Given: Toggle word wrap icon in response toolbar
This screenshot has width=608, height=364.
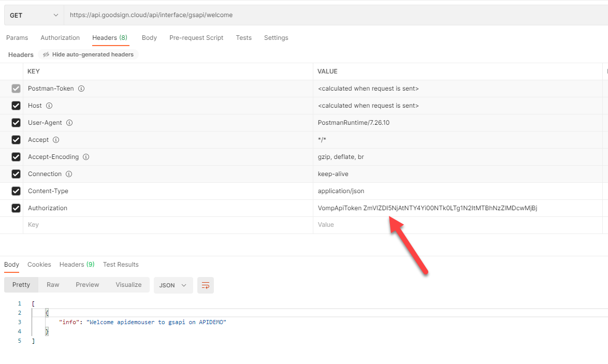Looking at the screenshot, I should point(206,285).
